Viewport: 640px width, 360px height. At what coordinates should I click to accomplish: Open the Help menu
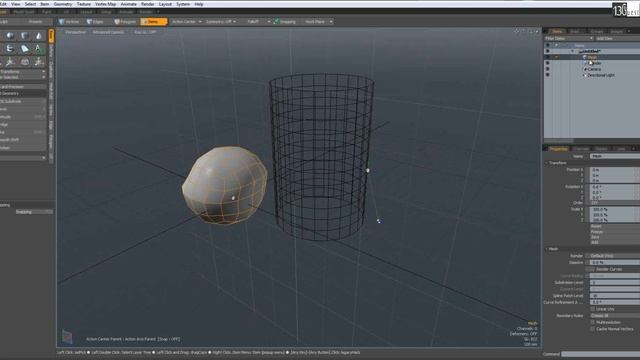coord(199,4)
